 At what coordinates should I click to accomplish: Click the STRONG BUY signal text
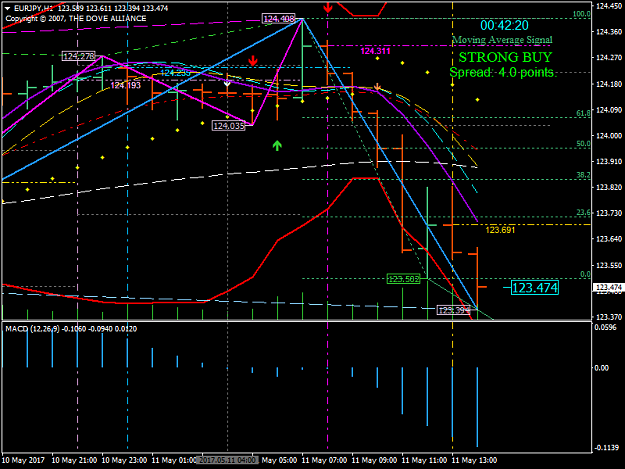pyautogui.click(x=505, y=57)
